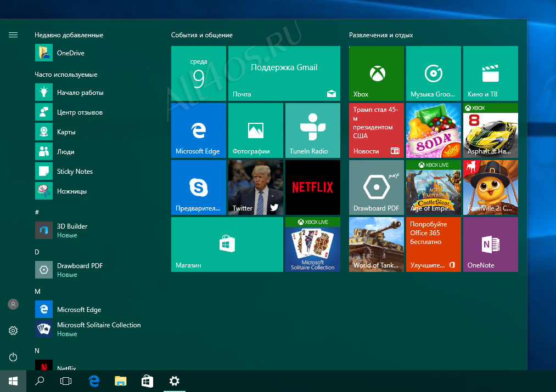Screen dimensions: 556x392
Task: Open Drawboard PDF tile
Action: (376, 188)
